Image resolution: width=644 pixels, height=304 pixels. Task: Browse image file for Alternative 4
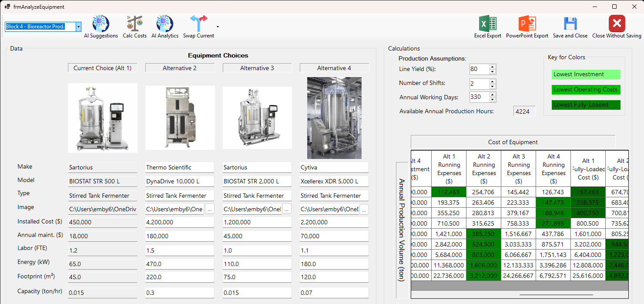click(x=364, y=209)
